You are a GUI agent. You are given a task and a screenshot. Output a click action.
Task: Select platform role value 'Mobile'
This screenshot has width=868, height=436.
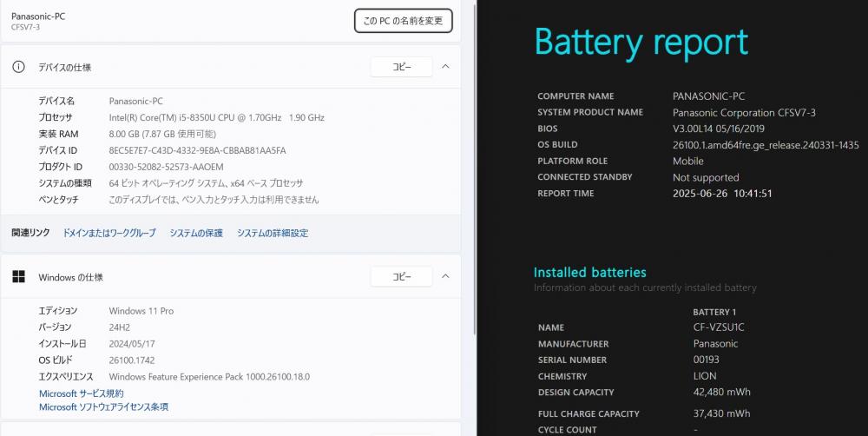point(688,162)
